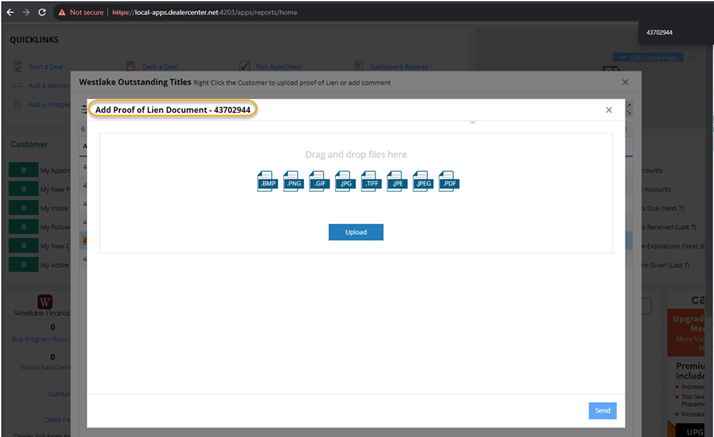The width and height of the screenshot is (714, 437).
Task: Click Add a Vehicle quicklink in background
Action: coord(48,86)
